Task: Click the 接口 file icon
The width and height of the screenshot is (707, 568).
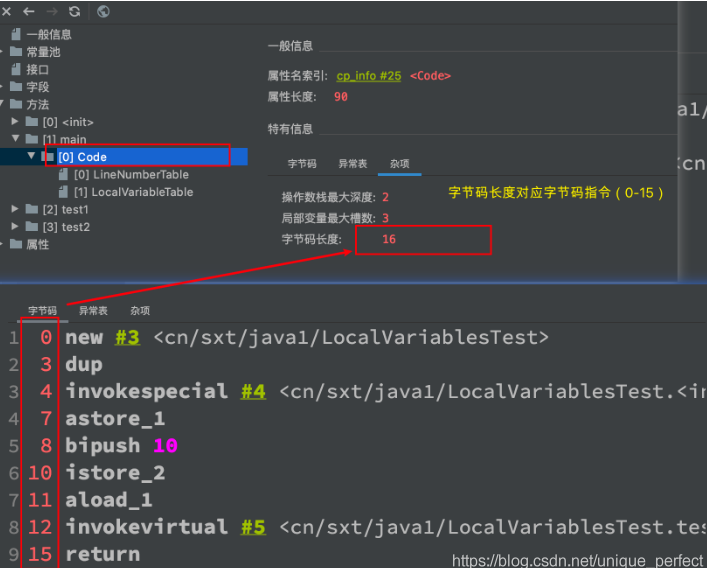Action: [16, 69]
